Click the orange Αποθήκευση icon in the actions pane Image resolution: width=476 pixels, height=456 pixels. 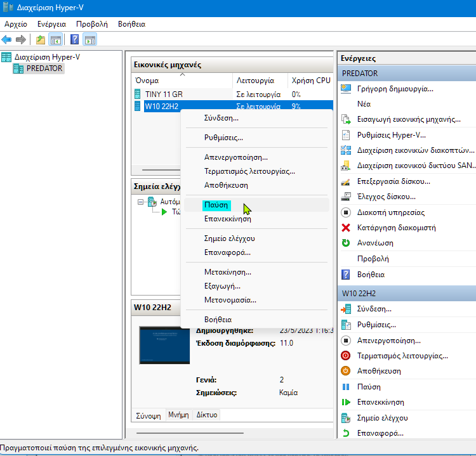coord(346,371)
